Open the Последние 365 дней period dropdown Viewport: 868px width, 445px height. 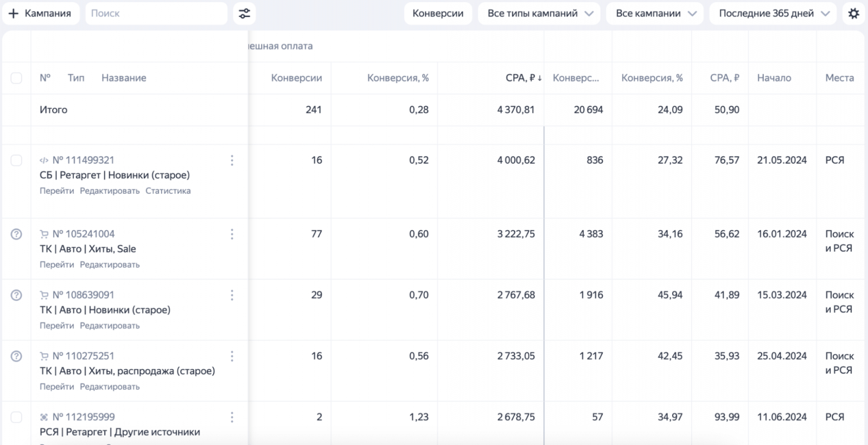point(773,14)
